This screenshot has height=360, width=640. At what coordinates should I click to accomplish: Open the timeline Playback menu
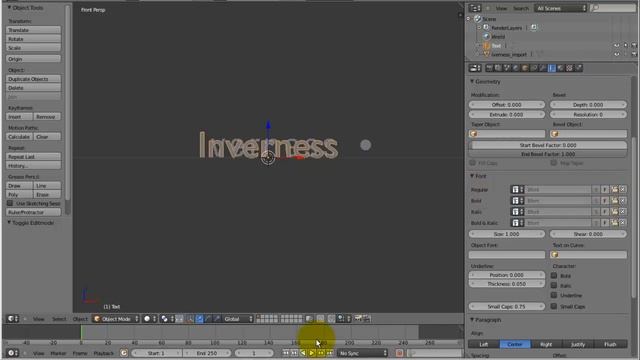pos(104,353)
